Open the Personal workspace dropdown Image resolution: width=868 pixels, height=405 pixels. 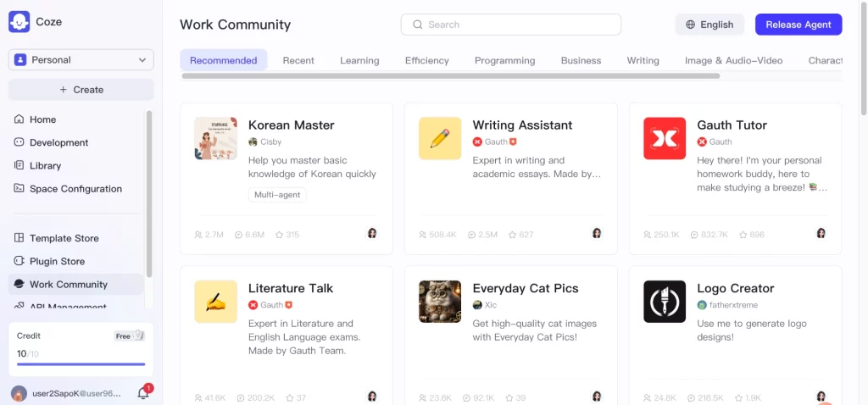81,60
